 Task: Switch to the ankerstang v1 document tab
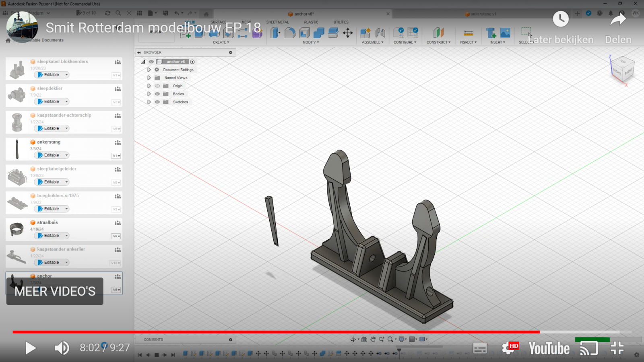click(481, 14)
